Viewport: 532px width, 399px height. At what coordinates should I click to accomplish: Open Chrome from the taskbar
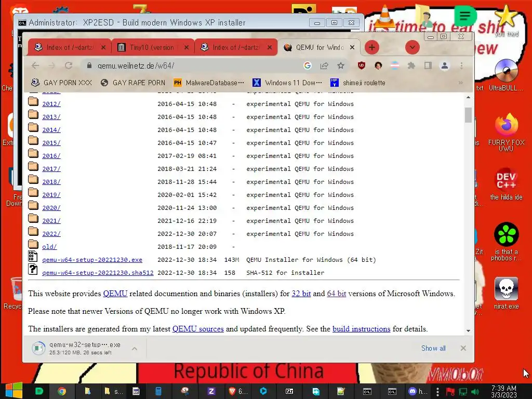click(x=61, y=391)
